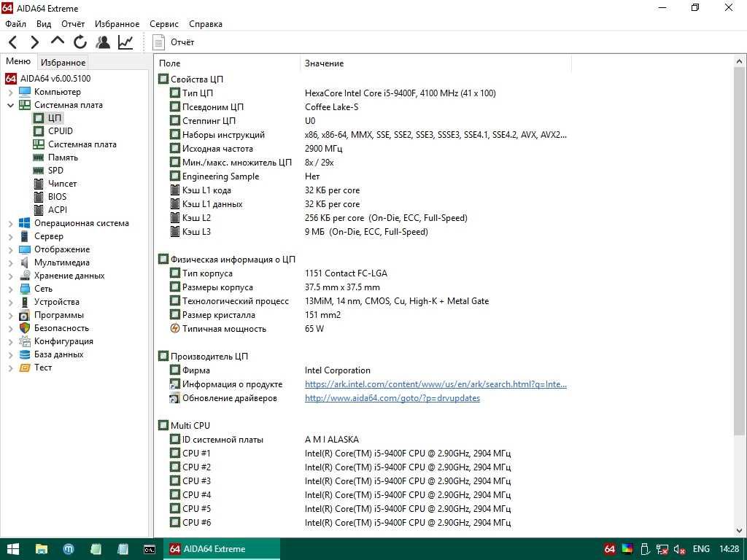Expand the Отображение tree node

point(10,249)
